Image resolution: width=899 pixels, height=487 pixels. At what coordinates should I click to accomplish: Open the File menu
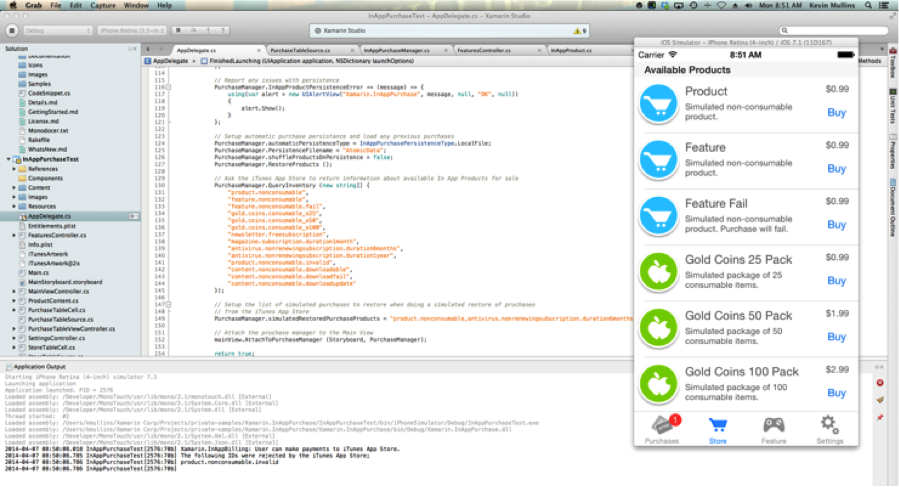[56, 5]
